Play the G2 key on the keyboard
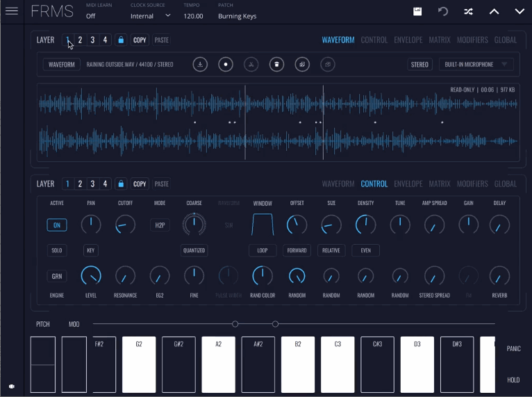Screen dimensions: 532x397 tap(139, 364)
